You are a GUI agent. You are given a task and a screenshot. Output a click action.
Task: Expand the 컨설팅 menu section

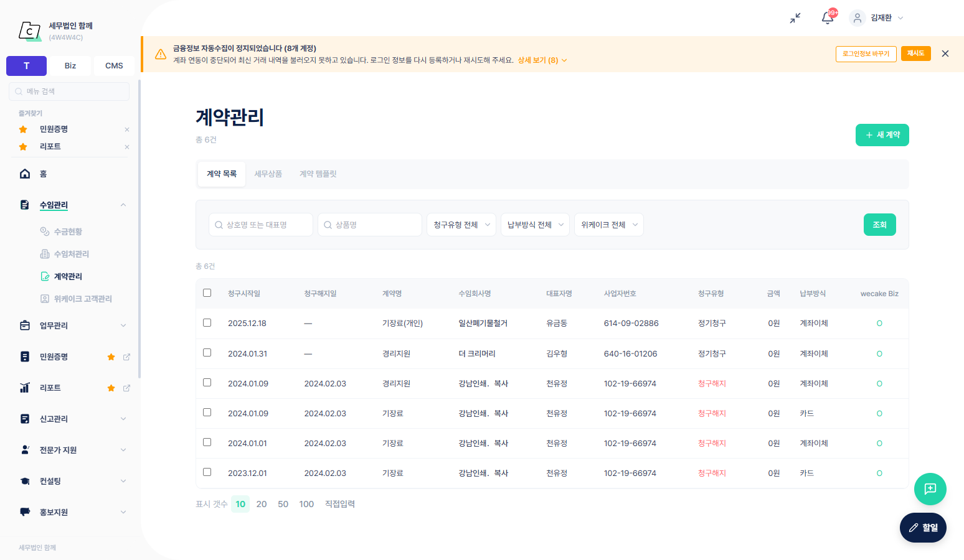123,481
